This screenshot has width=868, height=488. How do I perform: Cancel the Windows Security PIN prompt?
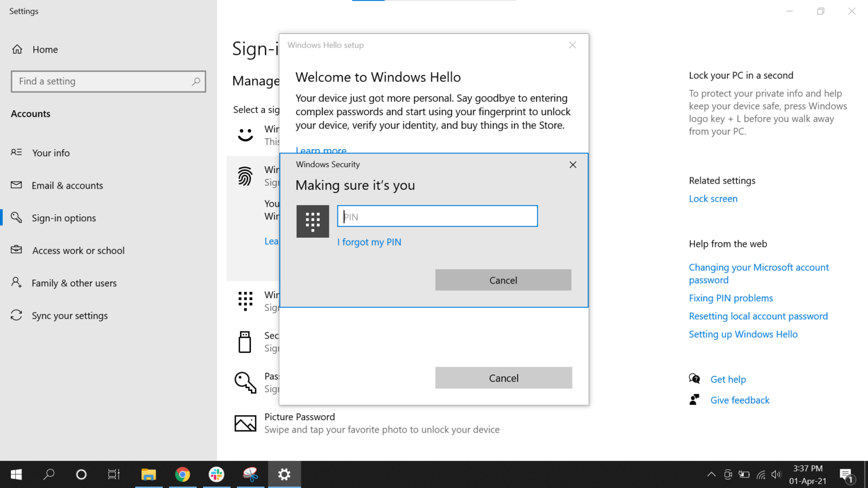pos(502,280)
